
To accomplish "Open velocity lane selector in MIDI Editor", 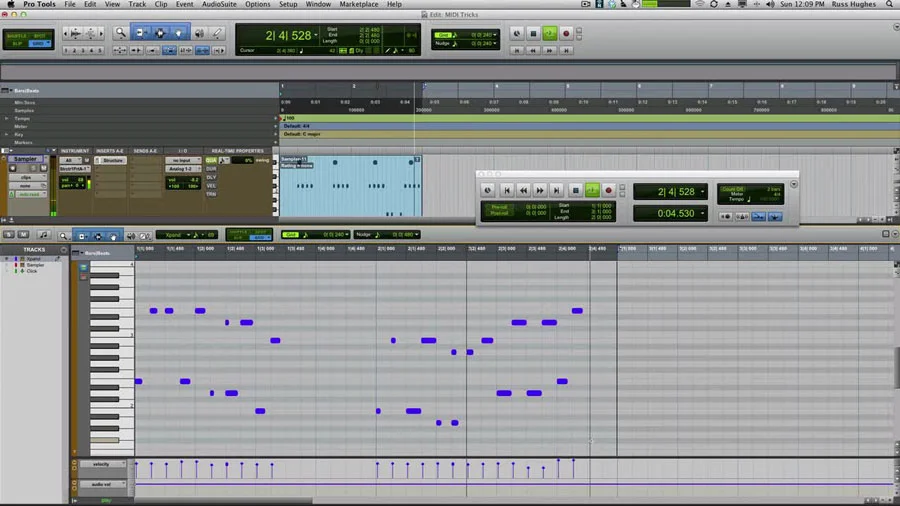I will pyautogui.click(x=102, y=464).
